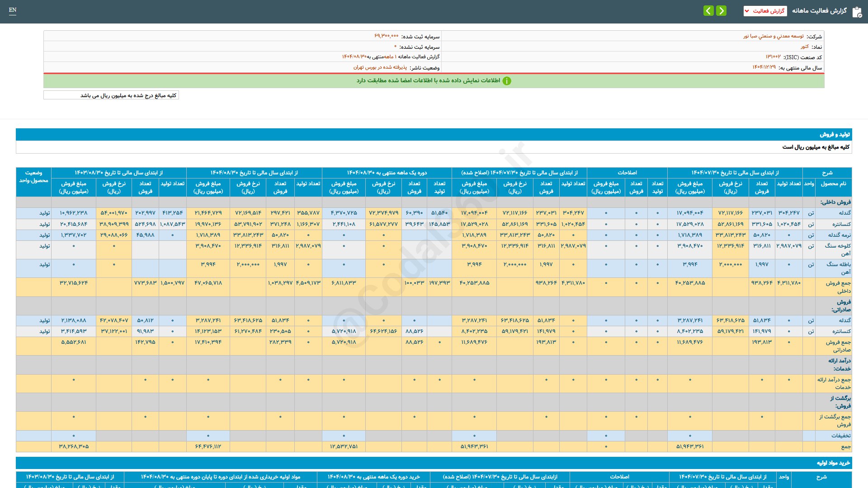
Task: Click the green right-arrow navigation button
Action: click(722, 10)
